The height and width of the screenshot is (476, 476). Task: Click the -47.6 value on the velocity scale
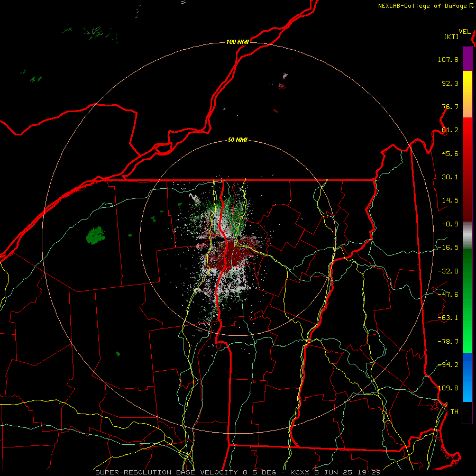(448, 295)
